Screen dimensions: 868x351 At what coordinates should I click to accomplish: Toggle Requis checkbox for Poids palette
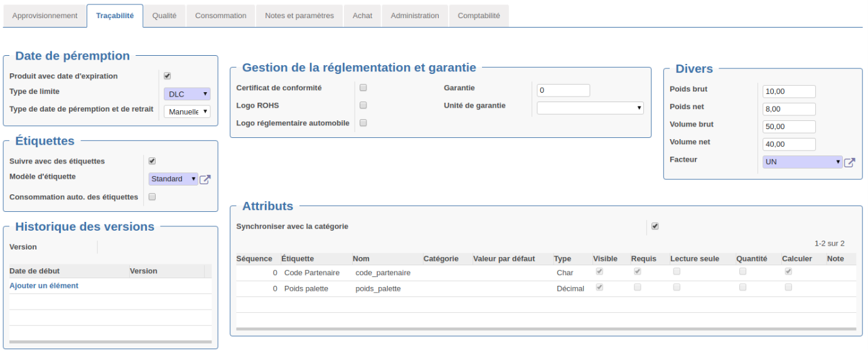638,287
